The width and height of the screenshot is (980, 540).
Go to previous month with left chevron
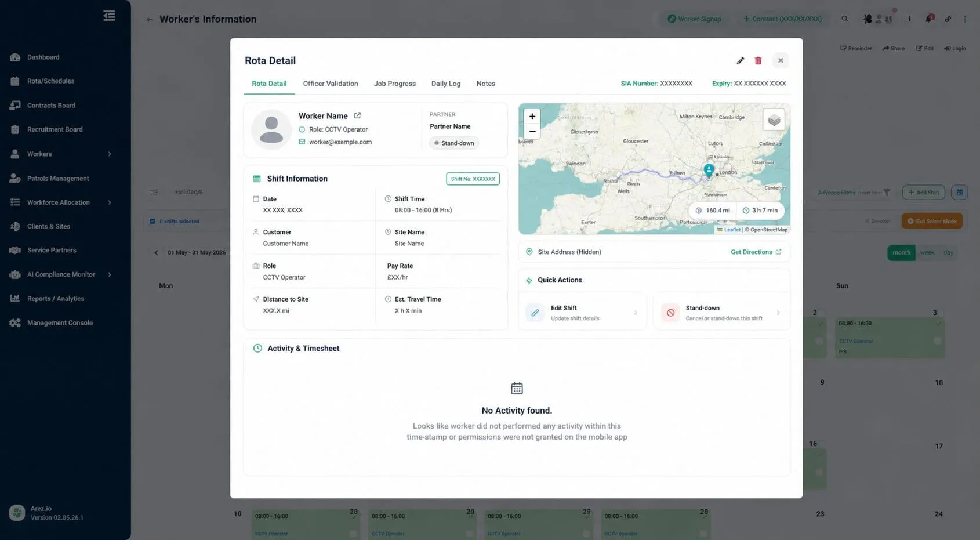(x=156, y=253)
